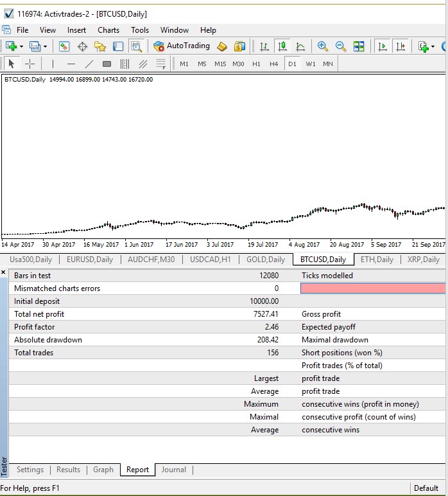This screenshot has height=496, width=448.
Task: Select the Crosshair cursor tool
Action: click(x=30, y=64)
